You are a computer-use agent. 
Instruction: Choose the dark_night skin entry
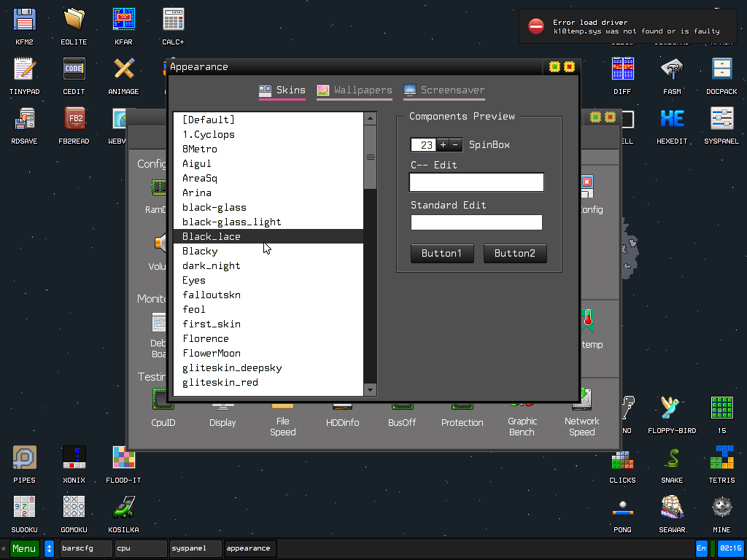pos(211,265)
